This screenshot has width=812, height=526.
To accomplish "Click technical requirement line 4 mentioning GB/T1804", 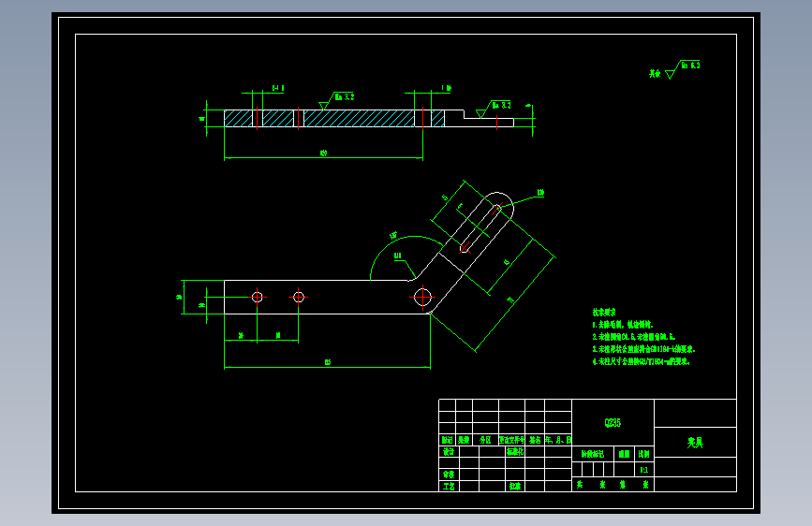I will tap(642, 361).
